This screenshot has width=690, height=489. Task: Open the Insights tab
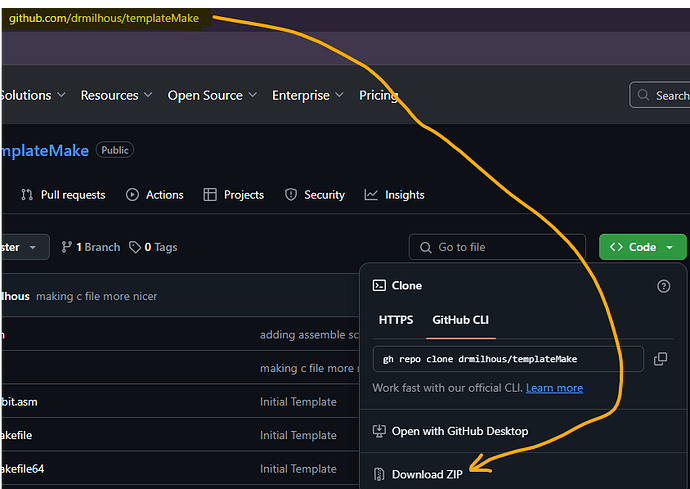[x=394, y=195]
